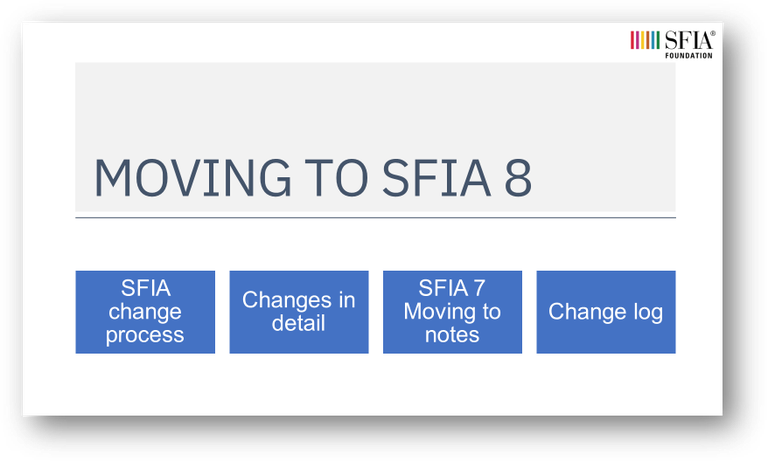Click the SFIA wordmark in the logo
The image size is (768, 461).
689,40
